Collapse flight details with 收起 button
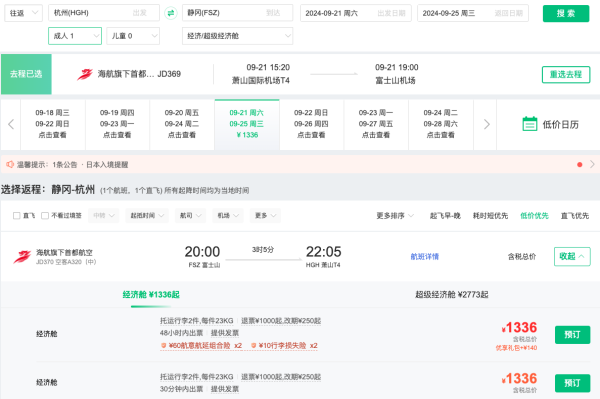This screenshot has height=399, width=600. coord(572,256)
